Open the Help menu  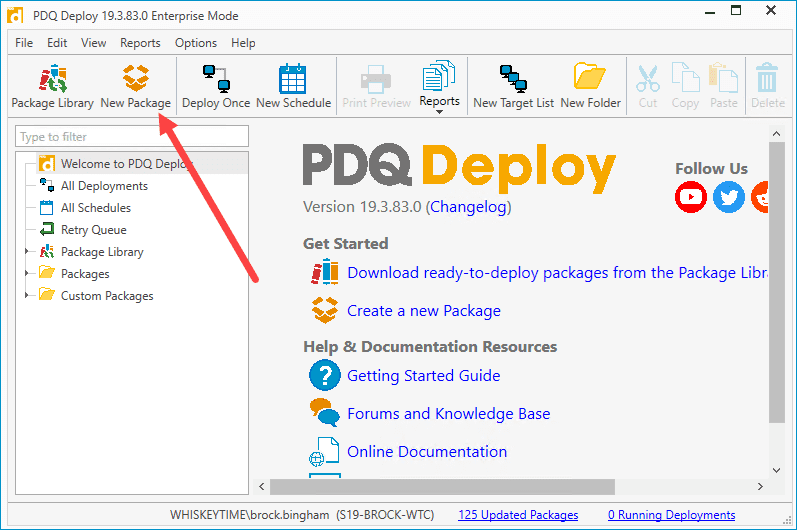(243, 43)
